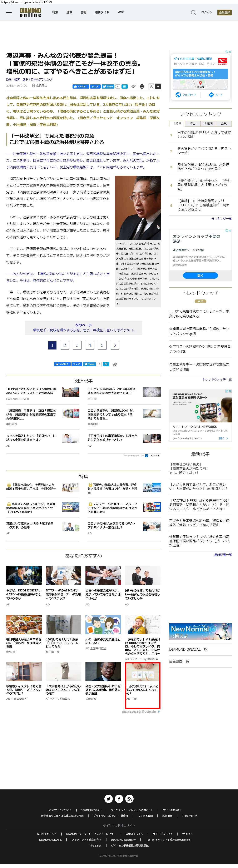Open the ランキング一覧 full list link
Screen dimensions: 238x868
coord(221,219)
